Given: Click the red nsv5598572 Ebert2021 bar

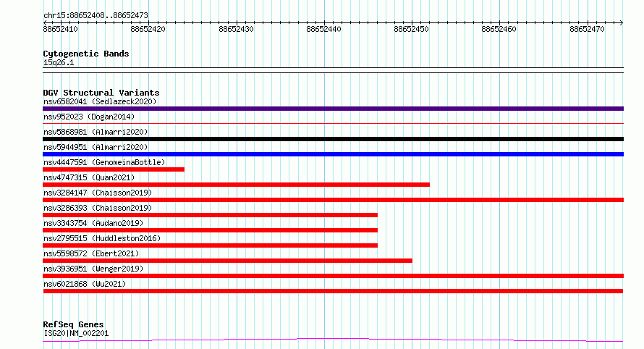Looking at the screenshot, I should click(x=227, y=261).
